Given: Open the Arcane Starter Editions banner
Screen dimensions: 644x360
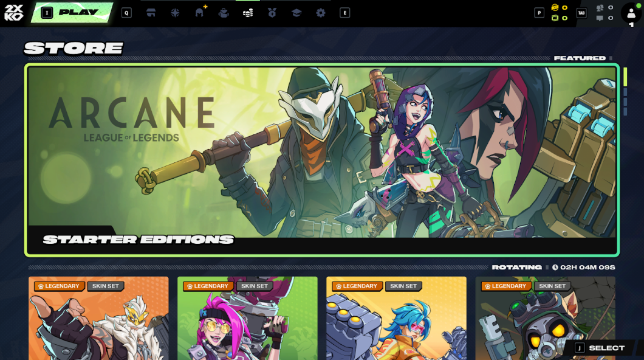Looking at the screenshot, I should tap(322, 159).
